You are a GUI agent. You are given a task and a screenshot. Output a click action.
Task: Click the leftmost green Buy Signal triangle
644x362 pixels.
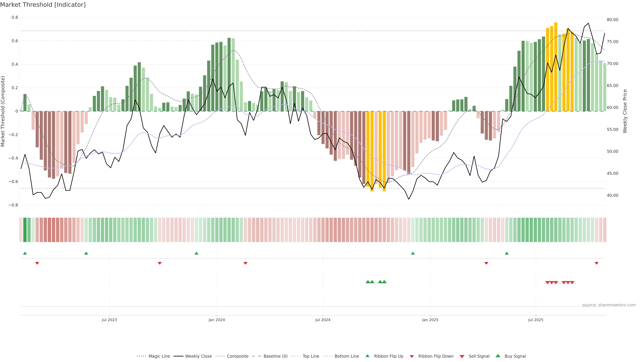coord(368,282)
